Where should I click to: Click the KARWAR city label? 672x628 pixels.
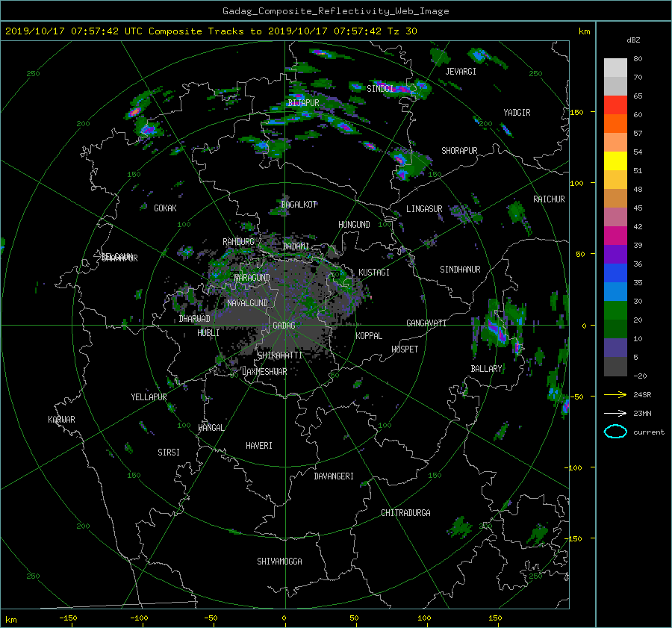tap(61, 420)
